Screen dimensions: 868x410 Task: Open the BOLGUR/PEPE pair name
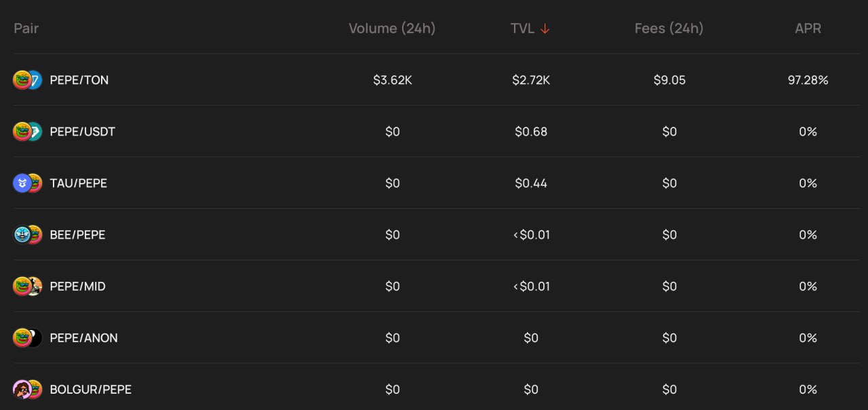click(x=91, y=389)
